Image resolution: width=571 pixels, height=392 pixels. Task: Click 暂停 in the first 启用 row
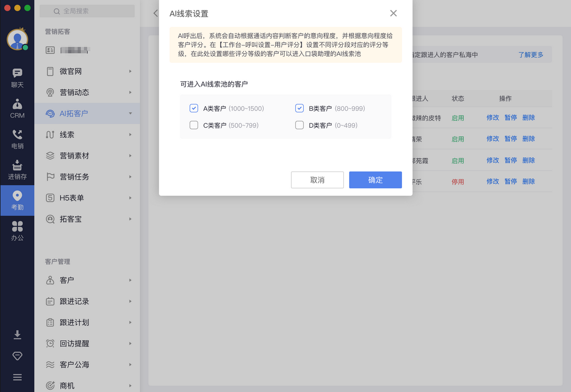pyautogui.click(x=511, y=118)
